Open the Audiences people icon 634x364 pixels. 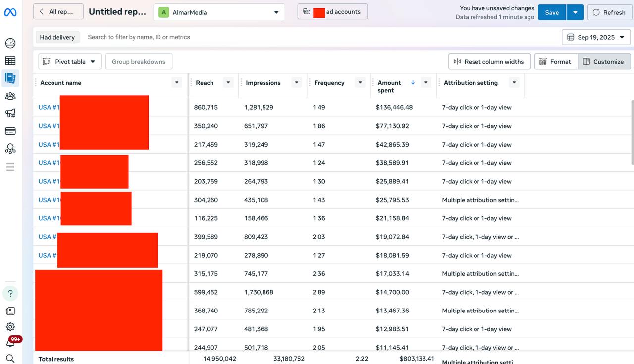(10, 96)
